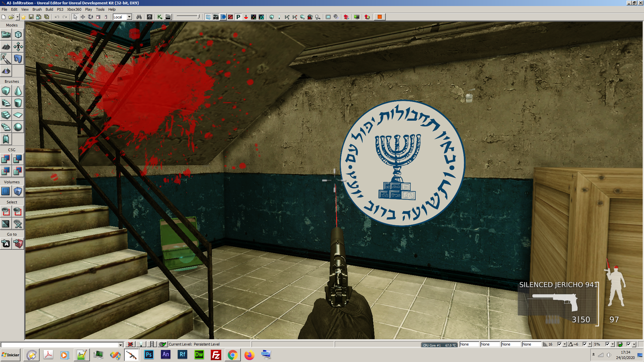Select Mesh Paint mode icon
This screenshot has height=362, width=644.
pos(6,59)
